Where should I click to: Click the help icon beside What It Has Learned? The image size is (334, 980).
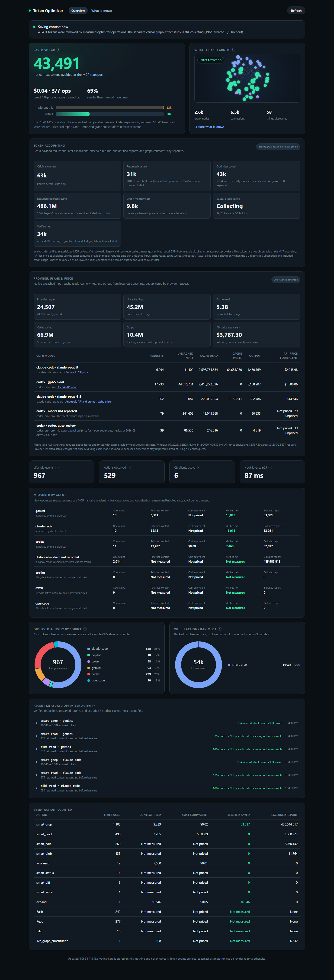(233, 50)
